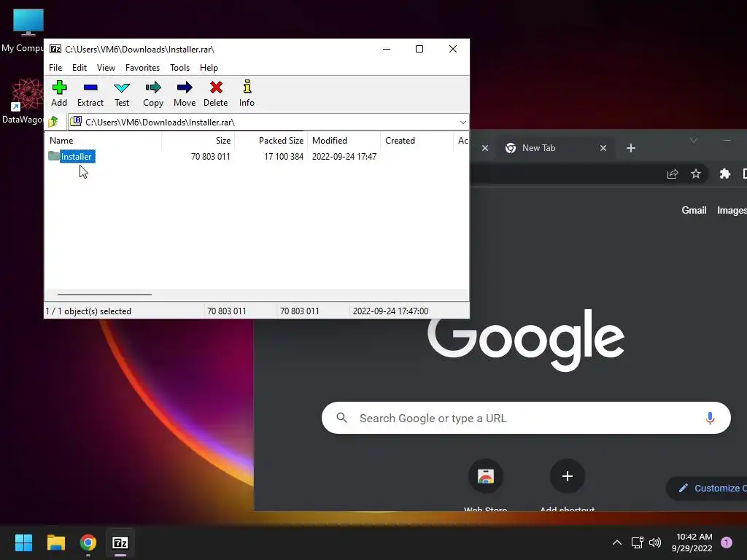Viewport: 747px width, 560px height.
Task: Start voice search with microphone icon
Action: pos(710,418)
